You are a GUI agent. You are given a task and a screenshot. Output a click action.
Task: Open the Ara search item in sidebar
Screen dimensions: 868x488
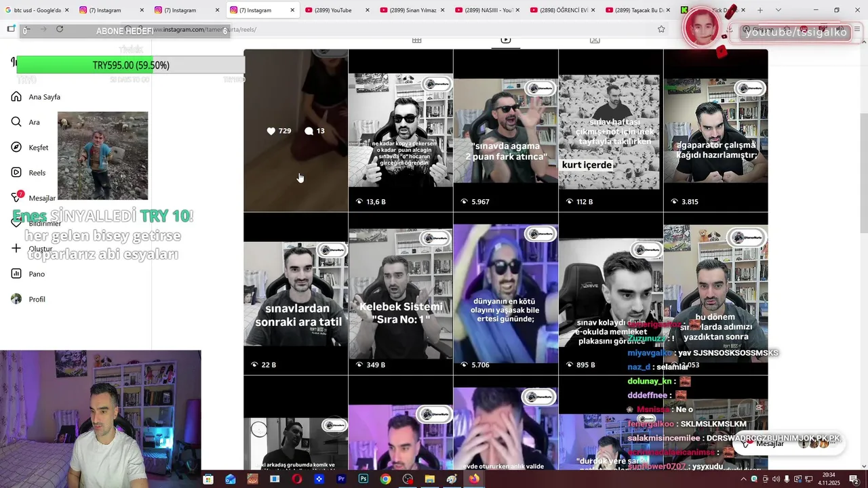pyautogui.click(x=26, y=122)
